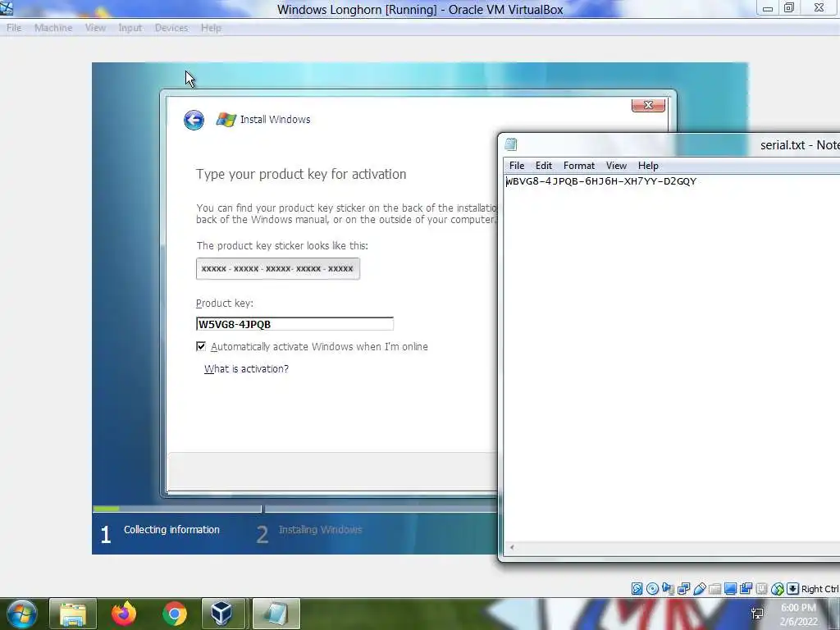The height and width of the screenshot is (630, 840).
Task: Open Notepad Format menu
Action: [x=579, y=166]
